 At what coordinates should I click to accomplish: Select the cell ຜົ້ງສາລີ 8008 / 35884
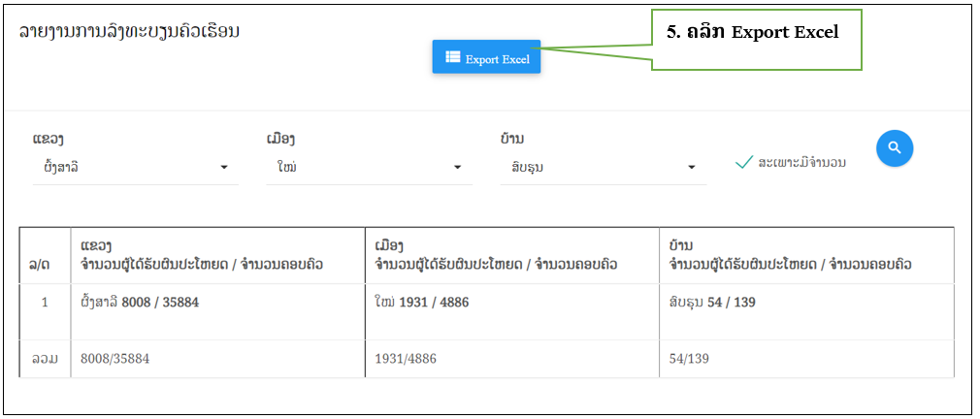pos(141,303)
